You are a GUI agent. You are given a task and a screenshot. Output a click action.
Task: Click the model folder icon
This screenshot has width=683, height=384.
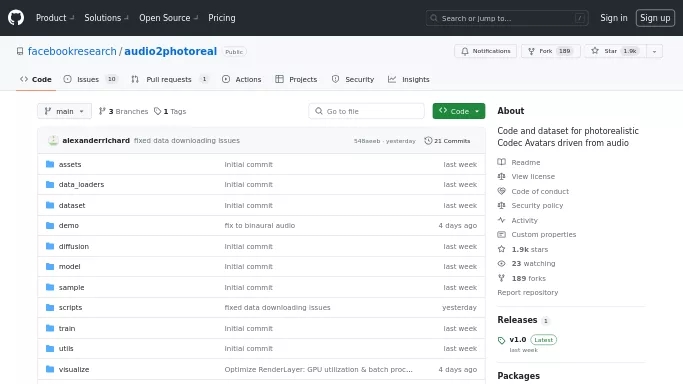pos(50,266)
